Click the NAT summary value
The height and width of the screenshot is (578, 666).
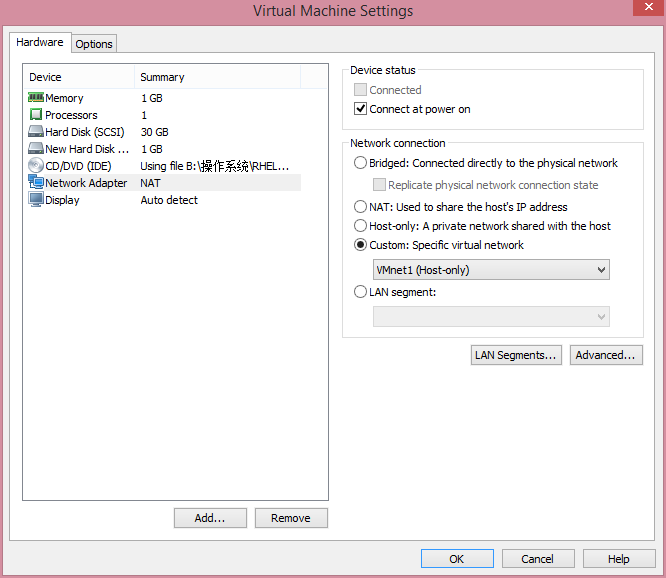click(x=150, y=183)
